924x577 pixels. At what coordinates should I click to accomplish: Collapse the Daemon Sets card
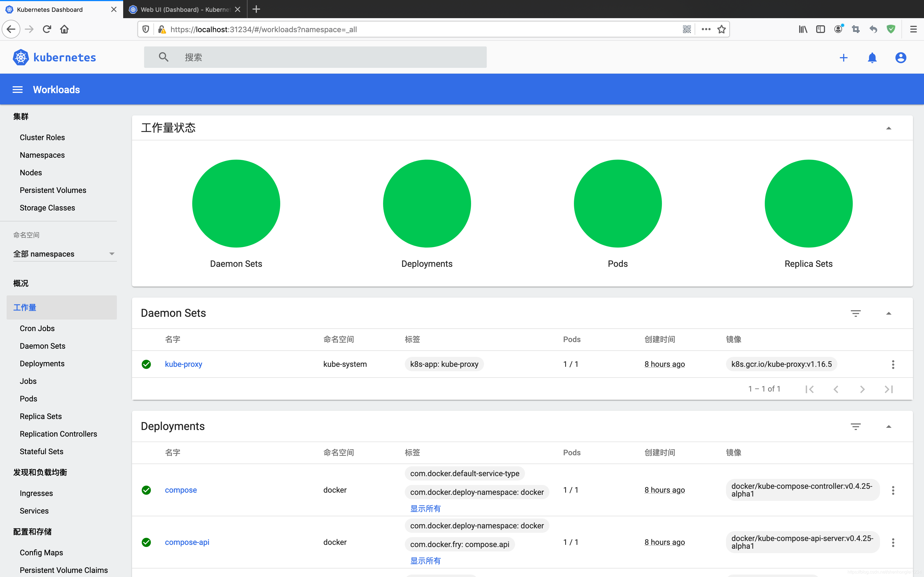click(889, 313)
